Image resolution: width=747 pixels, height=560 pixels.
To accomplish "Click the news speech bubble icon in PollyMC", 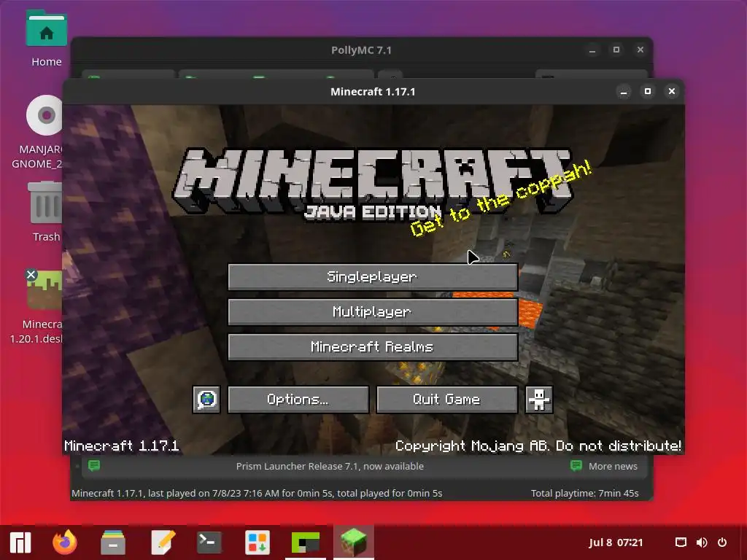I will point(94,465).
